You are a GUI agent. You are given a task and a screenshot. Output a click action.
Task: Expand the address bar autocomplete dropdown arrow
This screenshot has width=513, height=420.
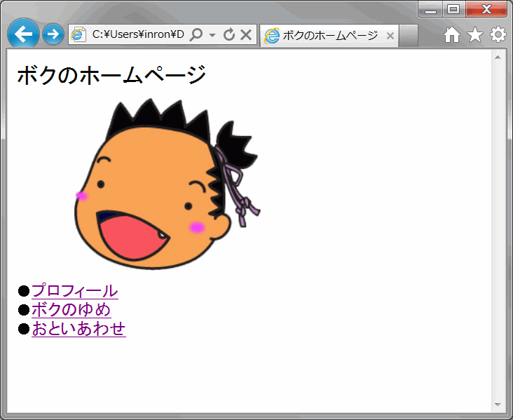(212, 35)
